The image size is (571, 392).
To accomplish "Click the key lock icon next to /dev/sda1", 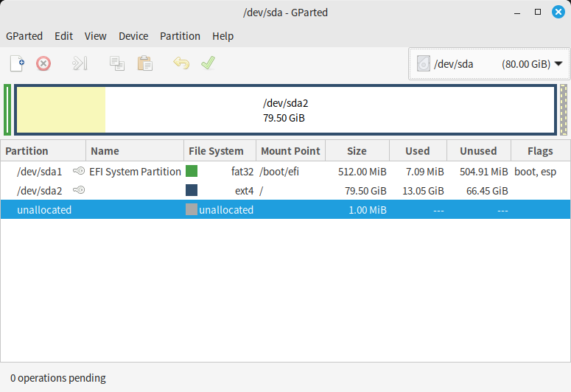I will click(x=79, y=171).
